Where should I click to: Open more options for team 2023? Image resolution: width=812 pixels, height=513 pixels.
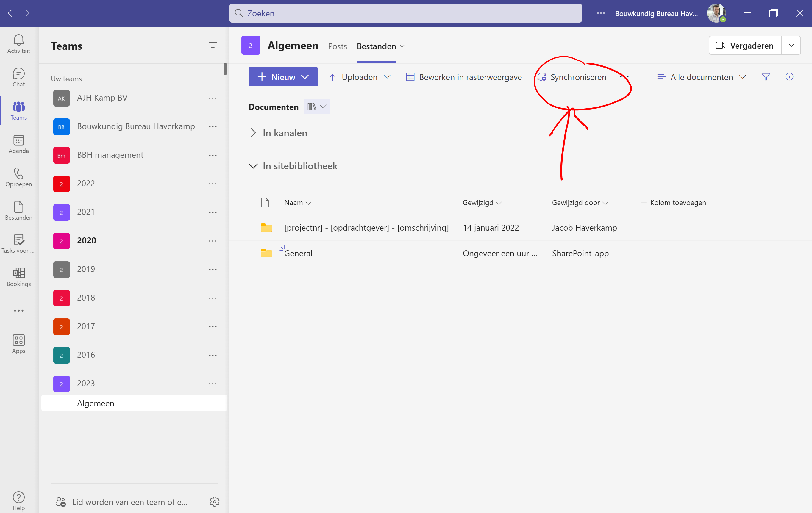pyautogui.click(x=213, y=384)
